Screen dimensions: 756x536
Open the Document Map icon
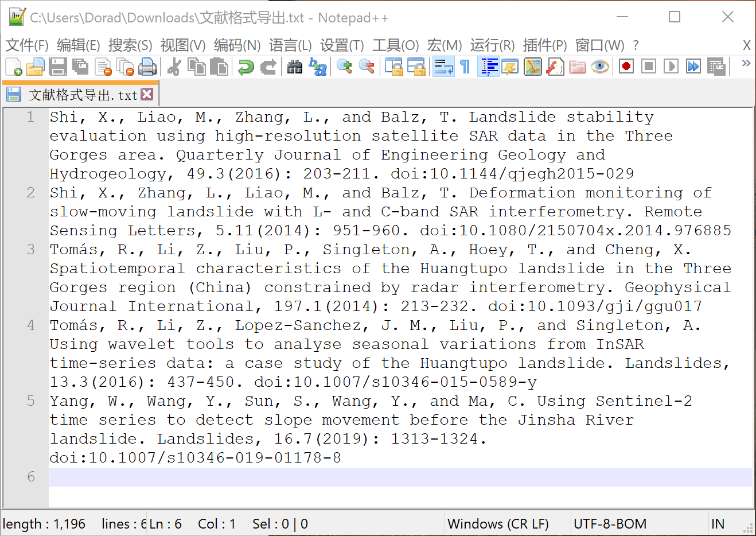click(x=533, y=67)
